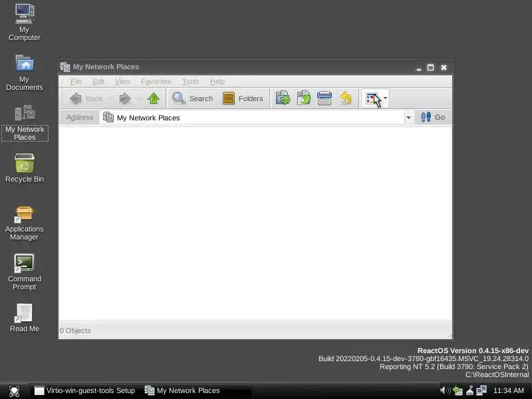Select the Read Me desktop shortcut

(x=25, y=318)
